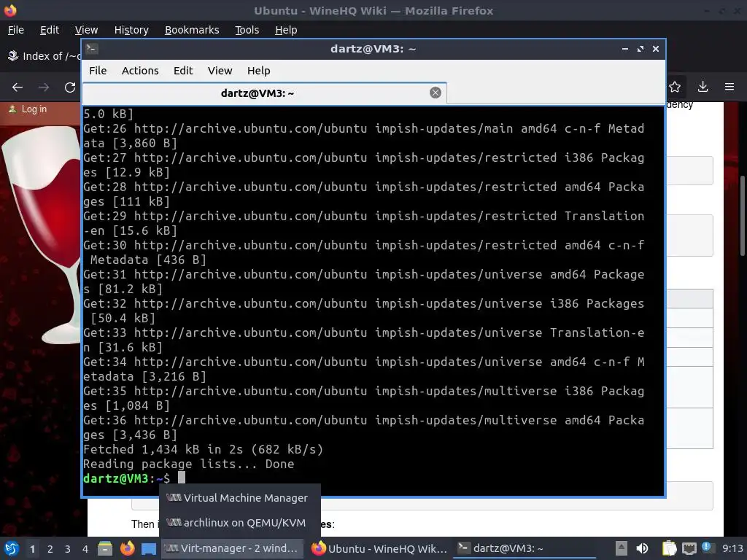Click the terminal icon in the terminal title bar
The width and height of the screenshot is (747, 560).
point(92,49)
